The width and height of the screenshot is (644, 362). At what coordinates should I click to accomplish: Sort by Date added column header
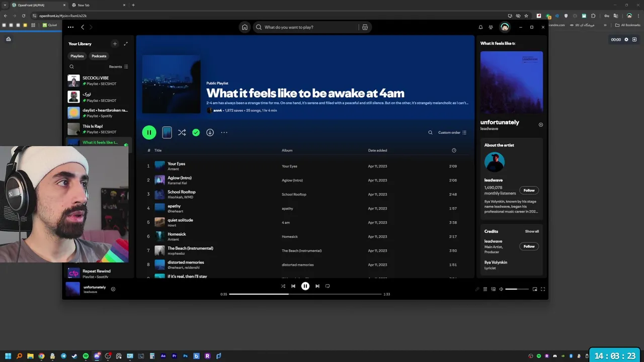(x=377, y=150)
